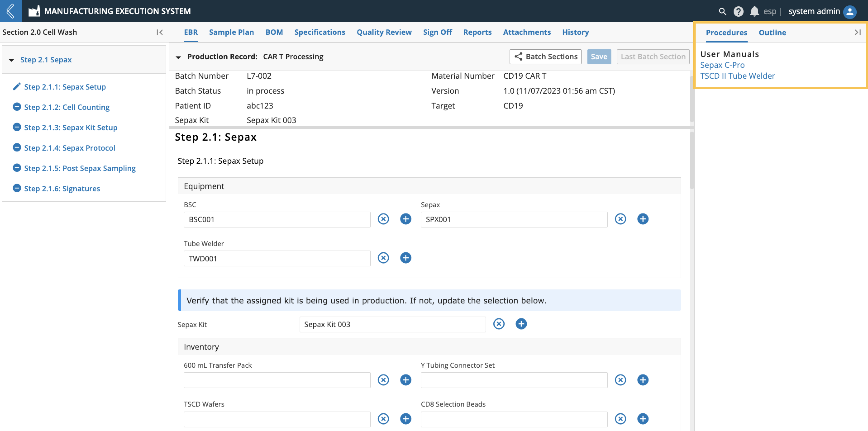This screenshot has height=431, width=868.
Task: Add another Sepax Kit entry
Action: coord(521,324)
